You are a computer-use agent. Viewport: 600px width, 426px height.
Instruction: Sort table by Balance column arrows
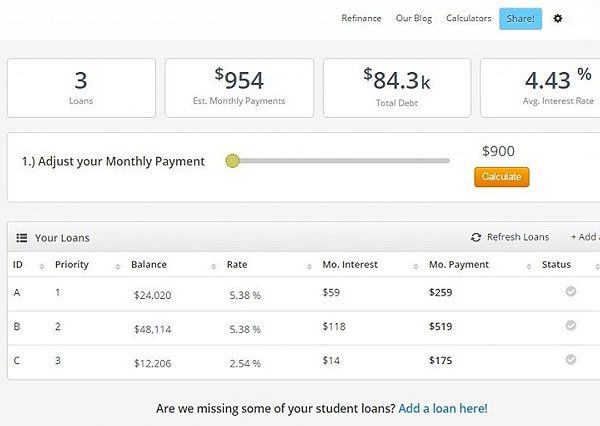pyautogui.click(x=214, y=266)
